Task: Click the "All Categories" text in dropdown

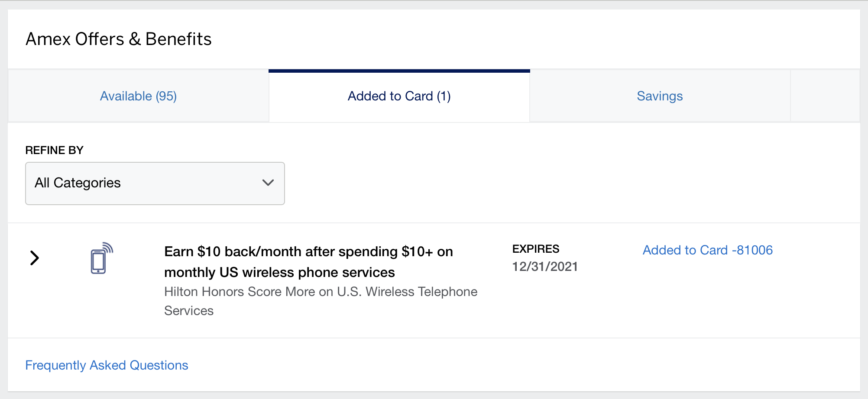Action: [78, 183]
